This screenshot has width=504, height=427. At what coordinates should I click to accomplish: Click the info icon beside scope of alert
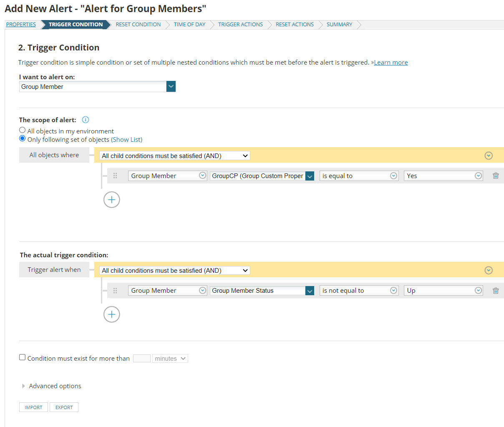pos(85,120)
